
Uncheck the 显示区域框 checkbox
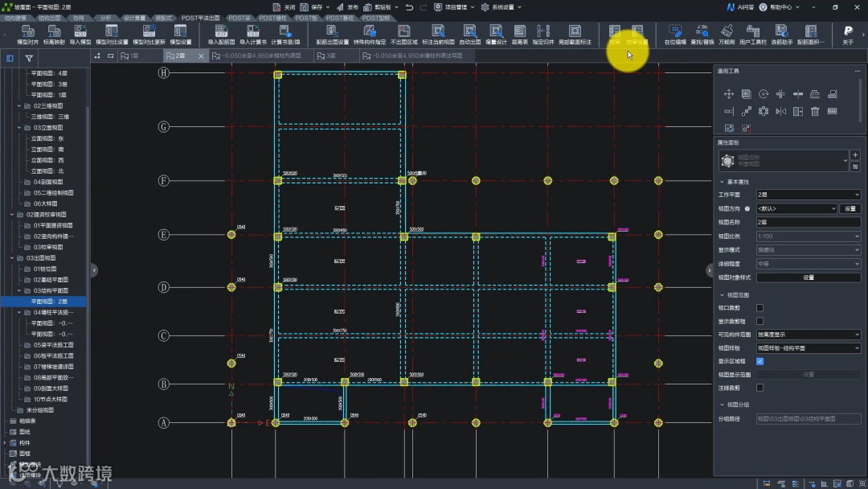pyautogui.click(x=759, y=361)
